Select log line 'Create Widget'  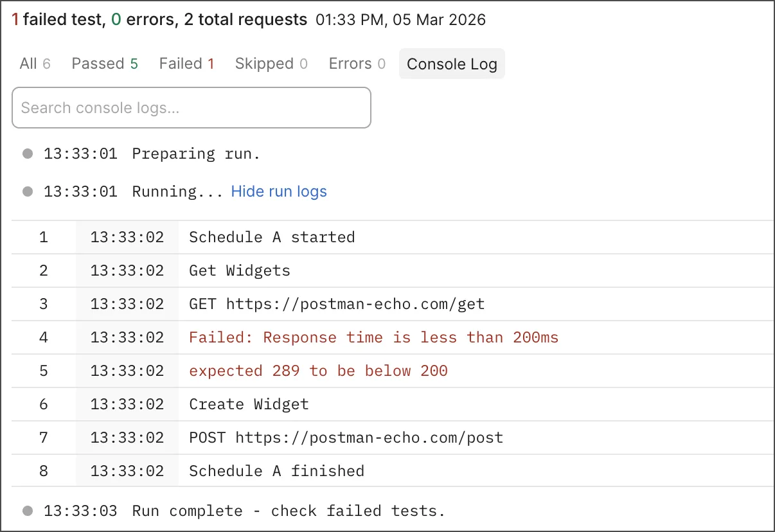[249, 404]
